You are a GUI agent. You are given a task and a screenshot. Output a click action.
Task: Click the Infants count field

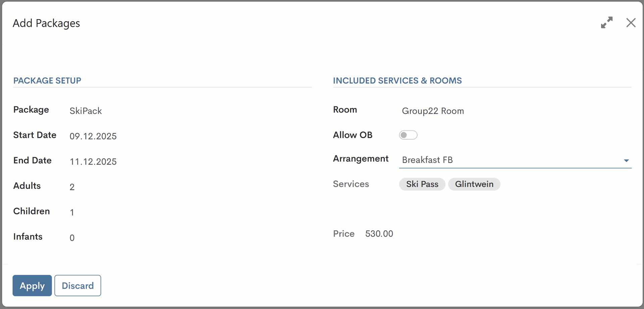tap(72, 238)
